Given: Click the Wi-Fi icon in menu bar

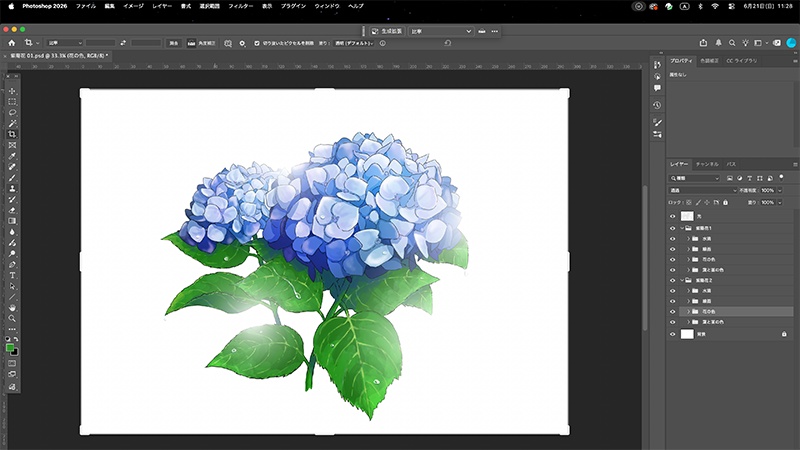Looking at the screenshot, I should [x=715, y=6].
